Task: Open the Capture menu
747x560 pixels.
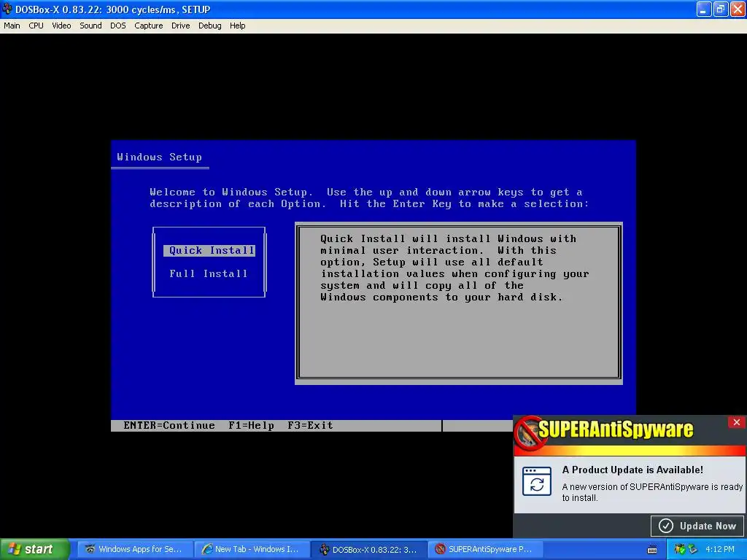Action: [148, 26]
